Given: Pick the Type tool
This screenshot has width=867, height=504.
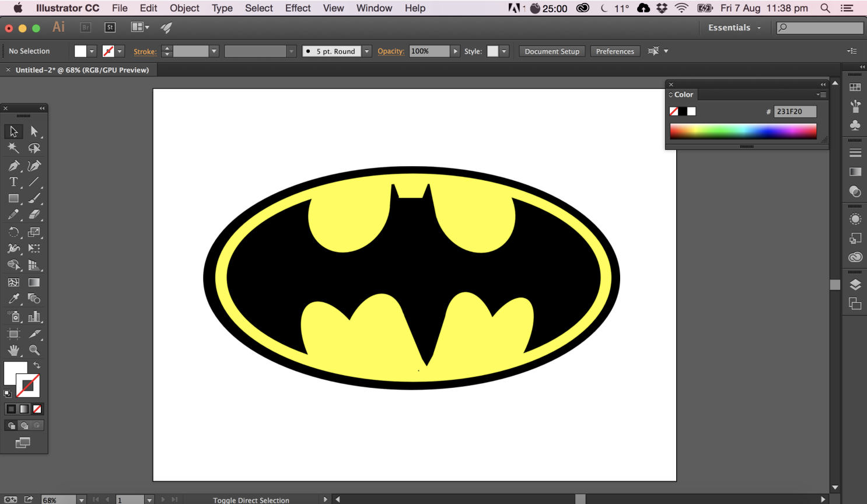Looking at the screenshot, I should pyautogui.click(x=13, y=182).
